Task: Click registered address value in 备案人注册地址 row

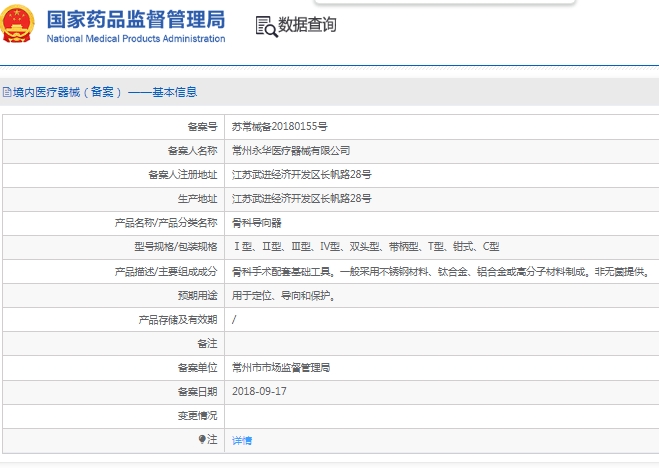Action: 302,174
